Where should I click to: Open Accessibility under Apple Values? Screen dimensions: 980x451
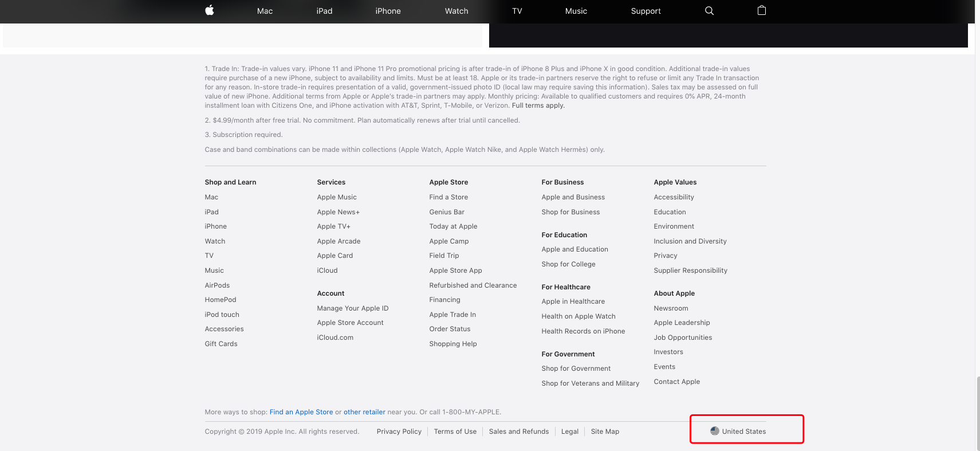click(674, 197)
